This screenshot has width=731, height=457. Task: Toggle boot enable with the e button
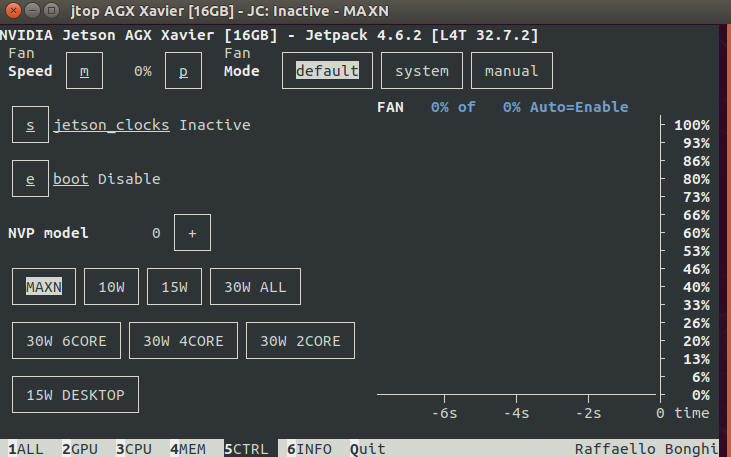tap(30, 179)
